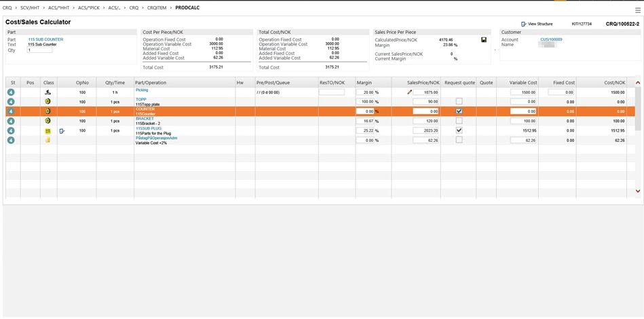Uncheck Request quote for COUNTER row
644x319 pixels.
point(459,111)
